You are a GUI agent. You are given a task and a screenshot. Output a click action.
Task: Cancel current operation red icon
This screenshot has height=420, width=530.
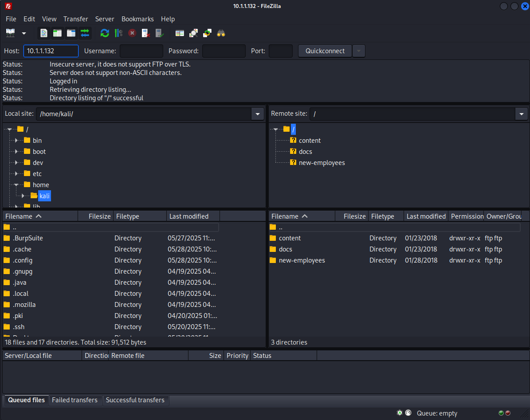tap(132, 33)
